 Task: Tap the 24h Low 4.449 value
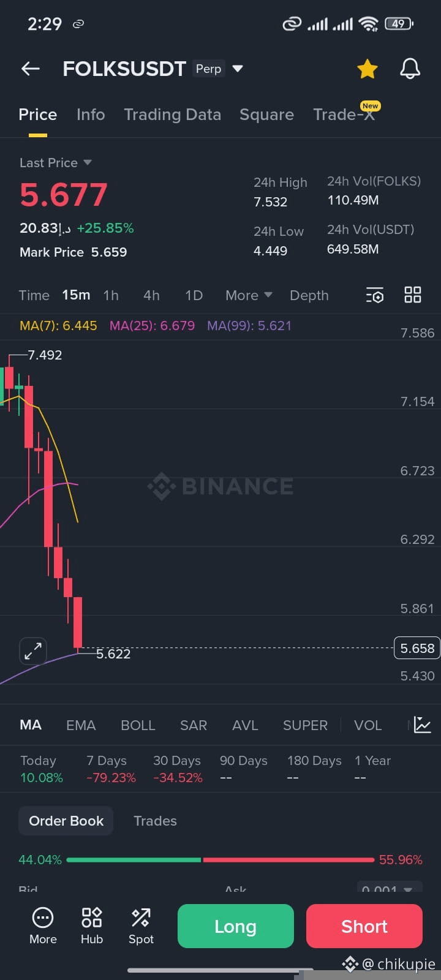(x=271, y=251)
